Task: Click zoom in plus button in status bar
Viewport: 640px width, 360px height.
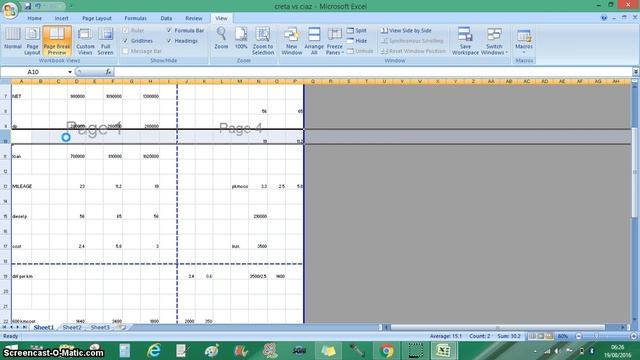Action: coord(633,336)
